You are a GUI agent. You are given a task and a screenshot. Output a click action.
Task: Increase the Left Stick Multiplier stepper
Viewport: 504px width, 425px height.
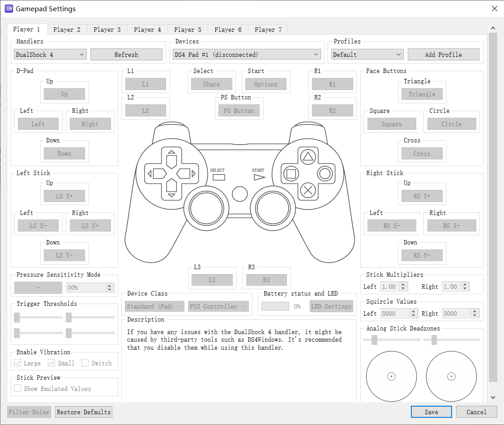403,284
